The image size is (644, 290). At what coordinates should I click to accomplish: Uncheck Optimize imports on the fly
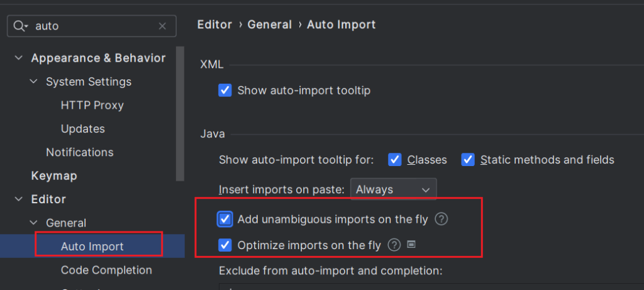[x=225, y=245]
